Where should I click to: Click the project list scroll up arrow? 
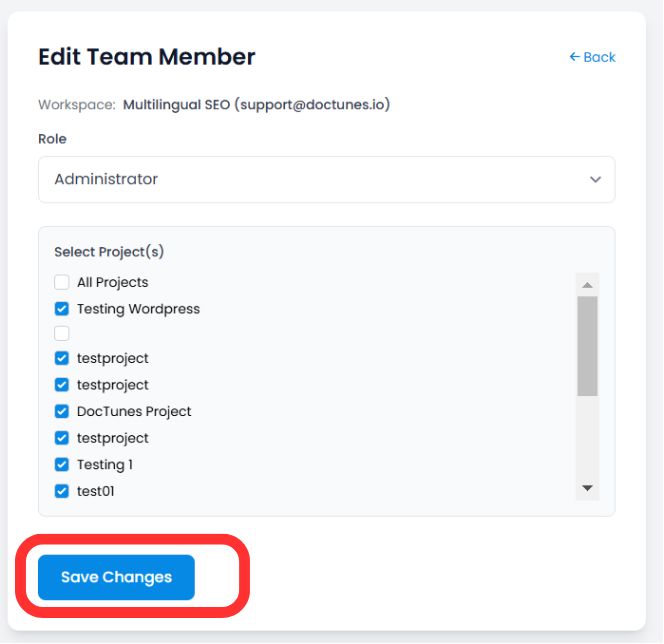click(x=587, y=285)
